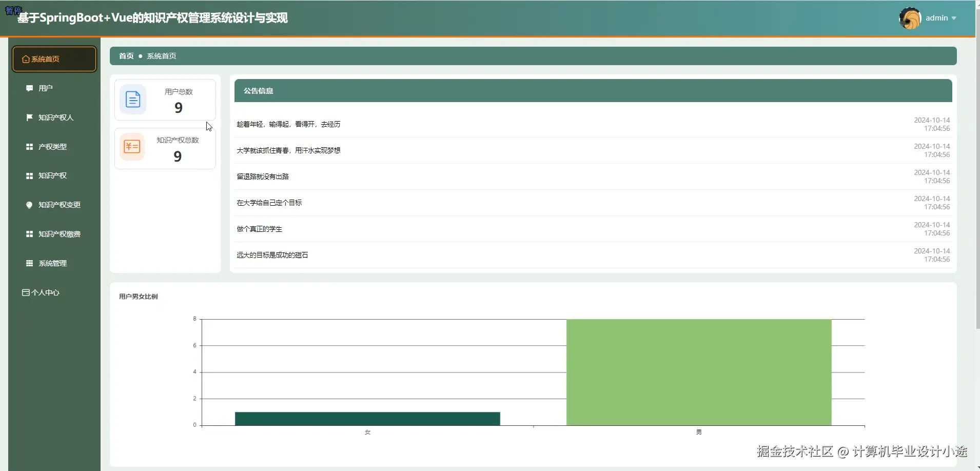Click the chat icon beside 用户
980x471 pixels.
[29, 88]
